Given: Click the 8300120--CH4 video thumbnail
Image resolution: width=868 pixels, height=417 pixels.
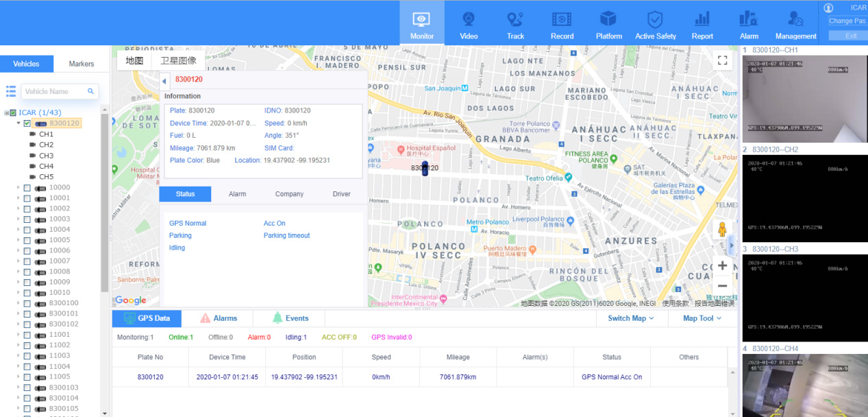Looking at the screenshot, I should pyautogui.click(x=805, y=386).
